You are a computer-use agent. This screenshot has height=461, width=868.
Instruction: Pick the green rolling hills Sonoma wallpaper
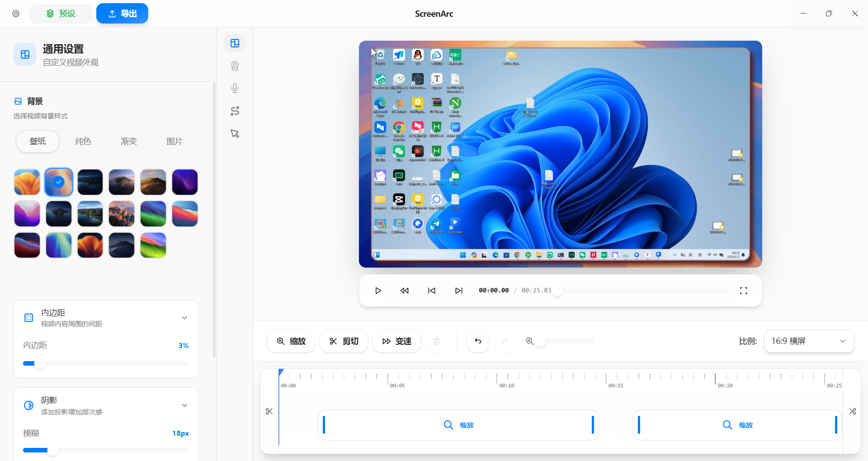(x=153, y=214)
